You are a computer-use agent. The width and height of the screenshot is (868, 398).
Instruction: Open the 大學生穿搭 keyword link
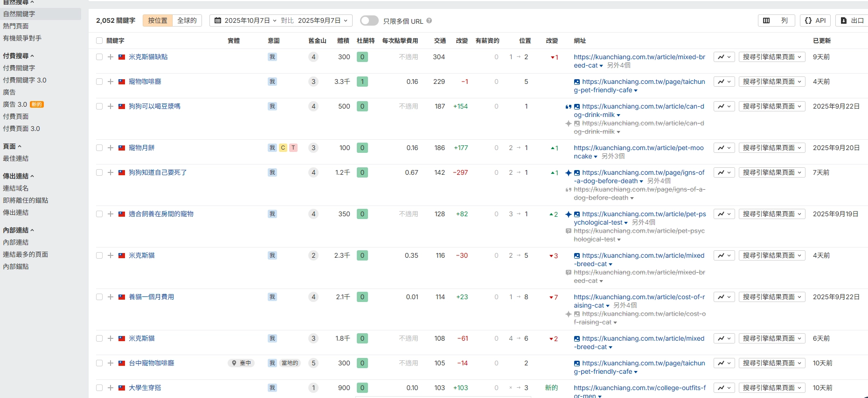tap(145, 388)
